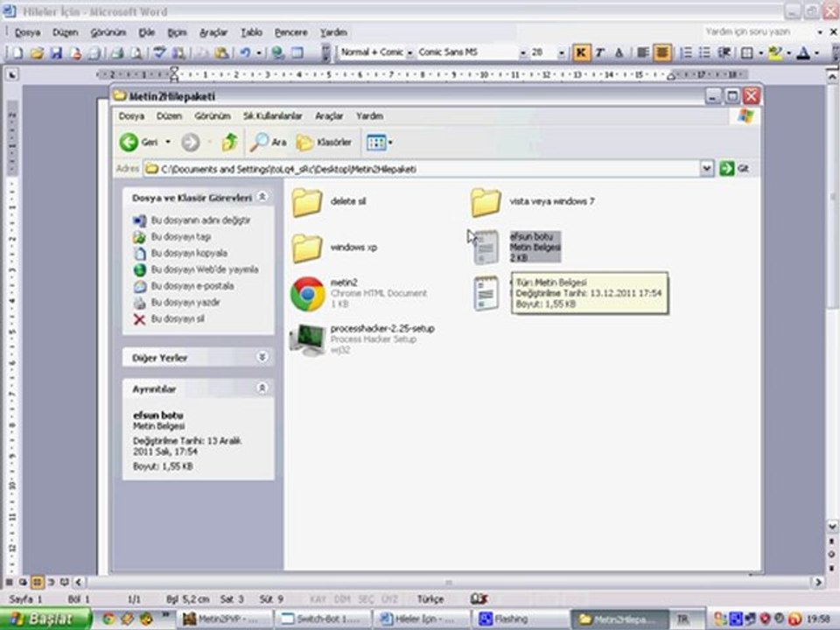Switch to Flashing taskbar window
The width and height of the screenshot is (840, 630).
click(x=521, y=619)
